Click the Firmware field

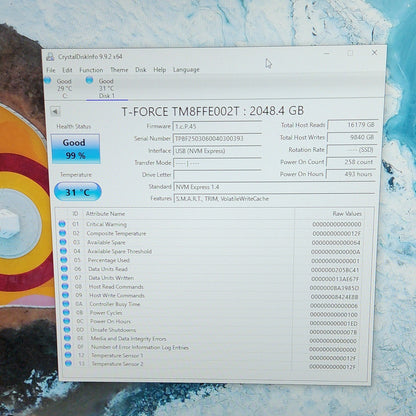(x=217, y=127)
